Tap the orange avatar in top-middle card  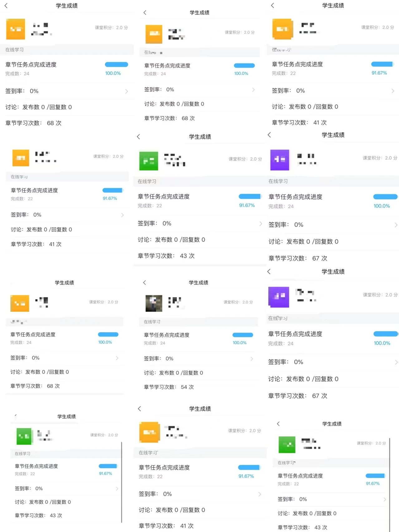(x=154, y=34)
